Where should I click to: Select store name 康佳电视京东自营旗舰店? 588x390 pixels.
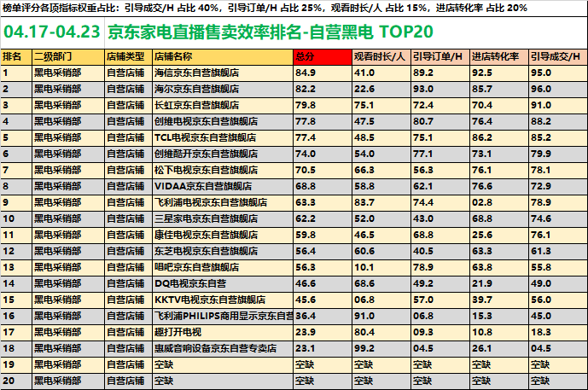[x=206, y=235]
